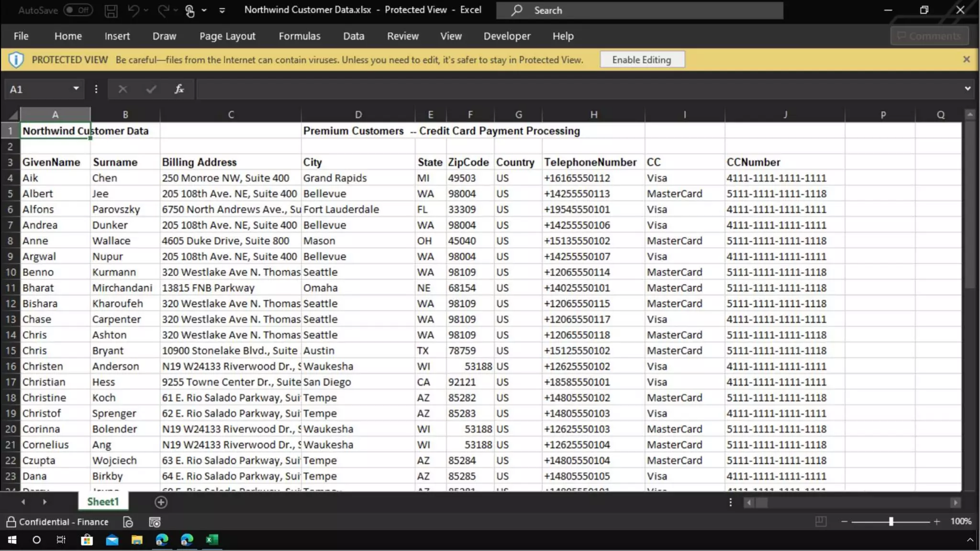This screenshot has height=551, width=980.
Task: Dismiss the Protected View message bar
Action: click(x=966, y=59)
